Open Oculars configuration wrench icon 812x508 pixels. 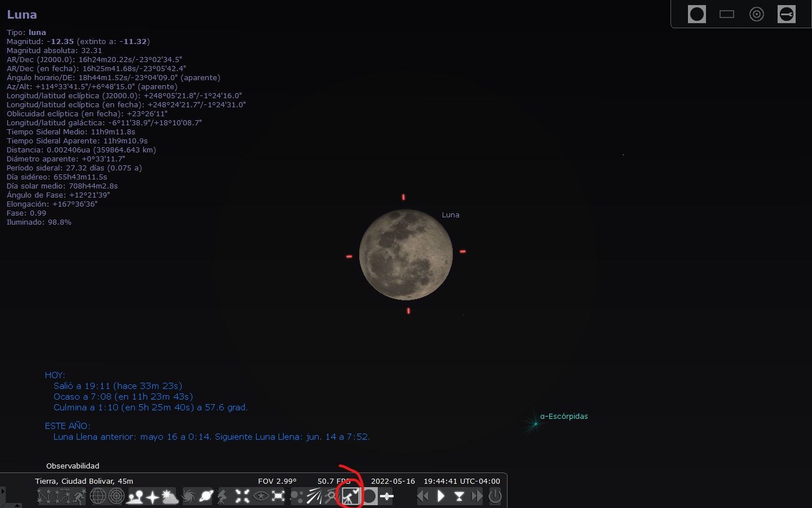click(x=787, y=14)
